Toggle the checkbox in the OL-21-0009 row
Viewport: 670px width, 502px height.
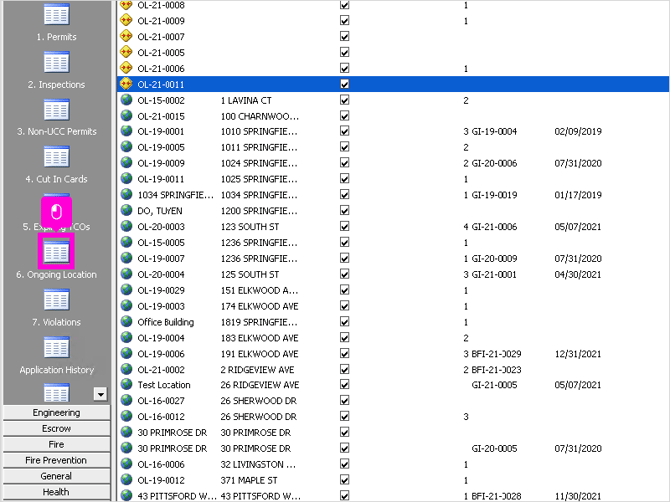tap(344, 21)
